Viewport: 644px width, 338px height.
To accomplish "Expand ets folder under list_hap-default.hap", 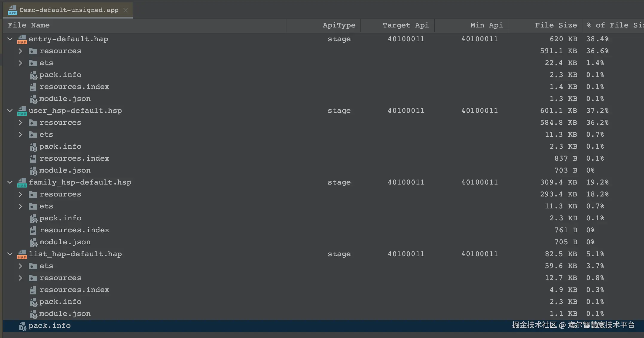I will (20, 266).
